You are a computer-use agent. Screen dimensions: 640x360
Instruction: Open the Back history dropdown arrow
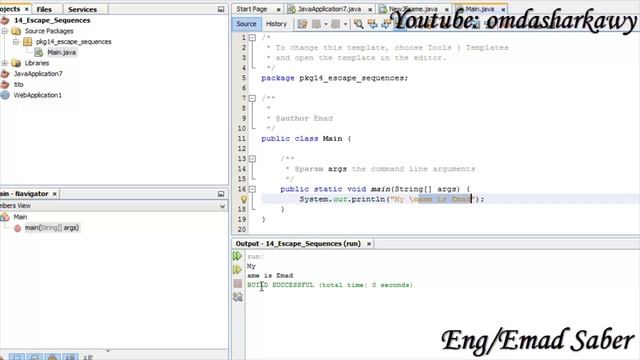pos(326,24)
